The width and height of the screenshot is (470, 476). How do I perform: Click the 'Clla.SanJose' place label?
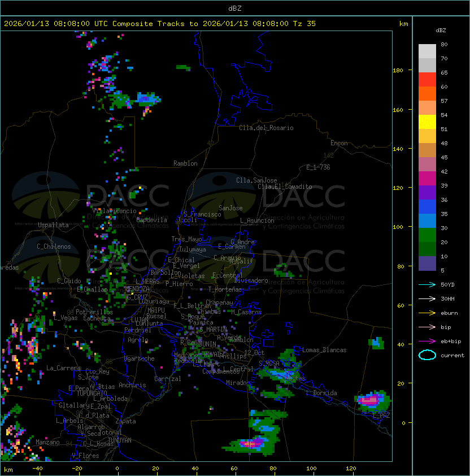(x=256, y=180)
